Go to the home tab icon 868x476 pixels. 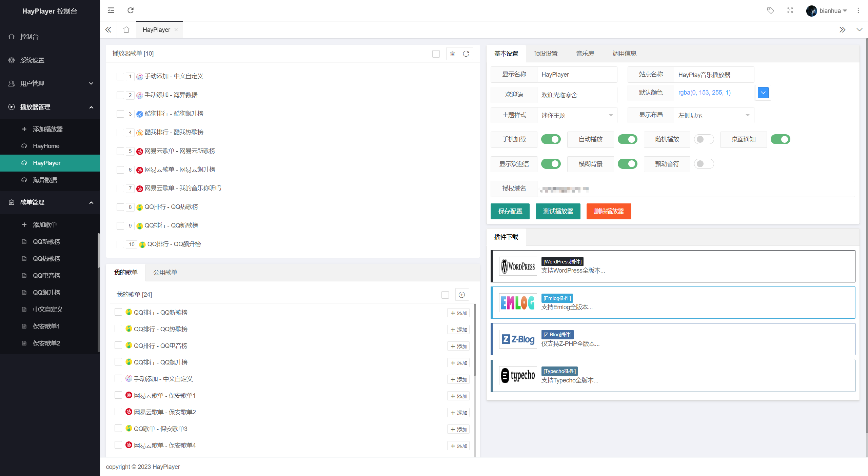[126, 30]
